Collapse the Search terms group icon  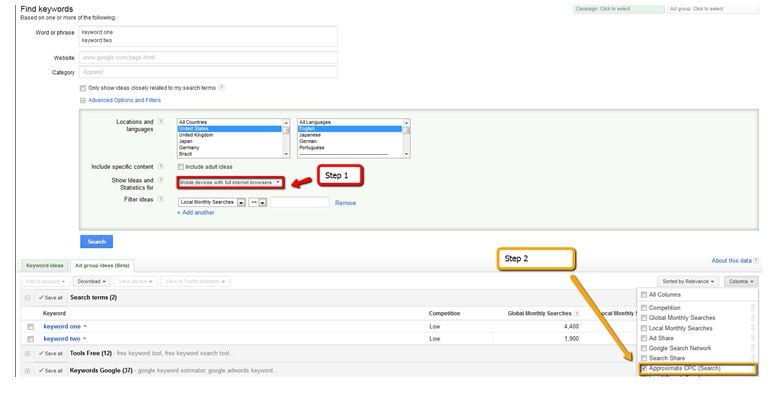point(27,298)
